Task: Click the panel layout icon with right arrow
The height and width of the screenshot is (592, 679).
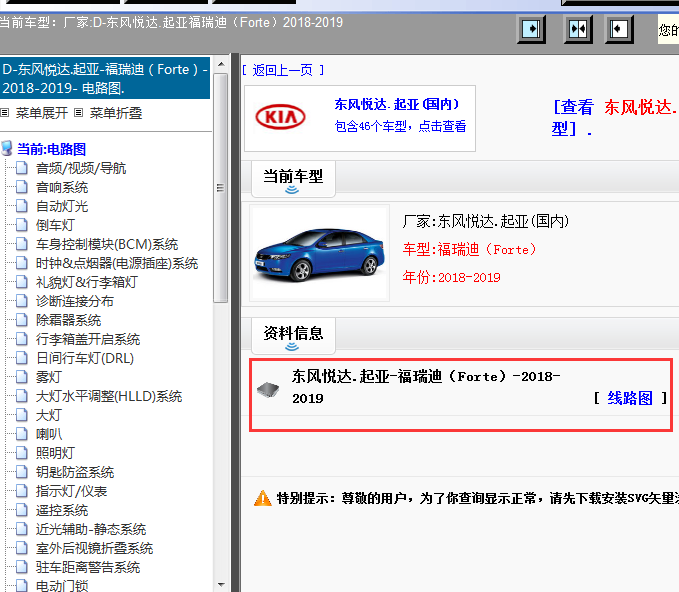Action: tap(531, 29)
